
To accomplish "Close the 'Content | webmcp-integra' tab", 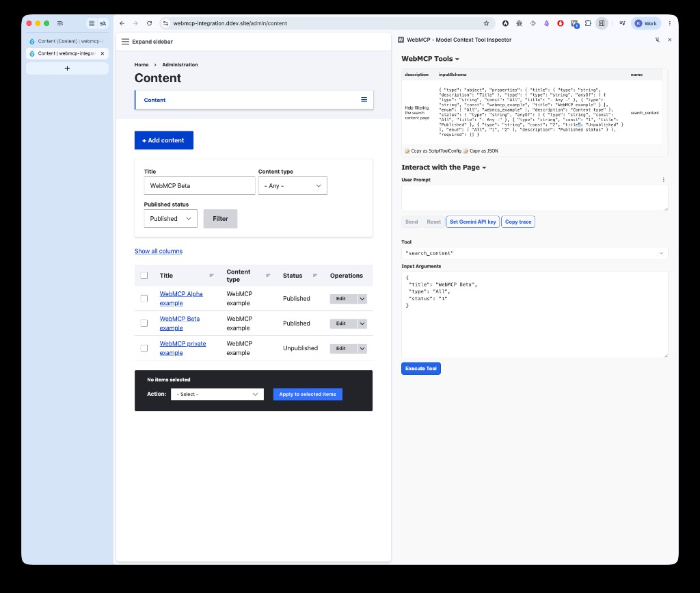I will 103,53.
